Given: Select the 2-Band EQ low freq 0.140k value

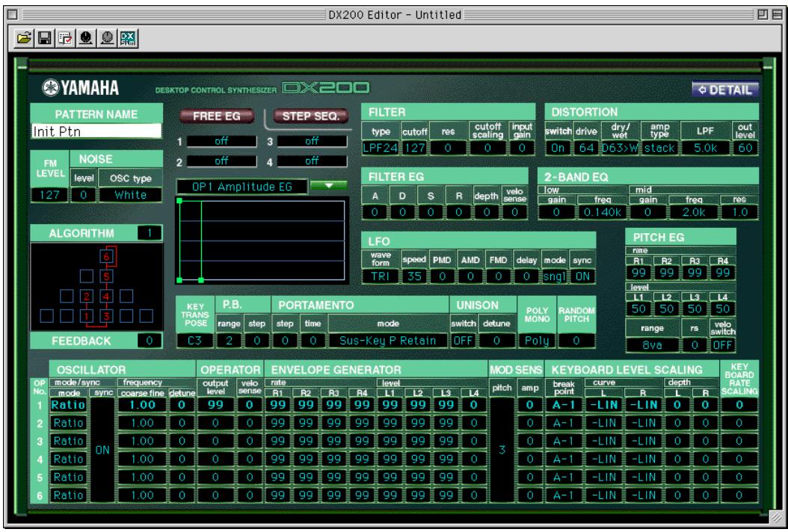Looking at the screenshot, I should click(x=602, y=212).
